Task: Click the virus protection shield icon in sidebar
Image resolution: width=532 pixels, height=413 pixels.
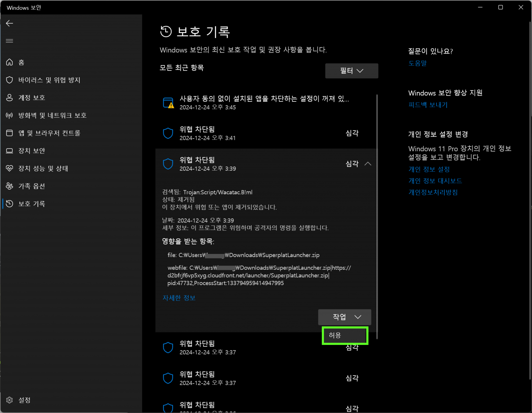Action: (9, 80)
